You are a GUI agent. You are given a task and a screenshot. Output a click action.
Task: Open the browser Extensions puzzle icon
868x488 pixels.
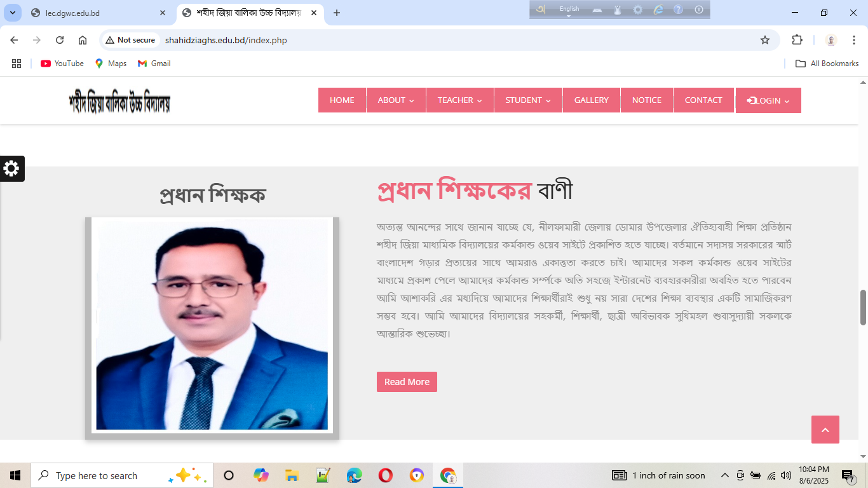pos(797,40)
